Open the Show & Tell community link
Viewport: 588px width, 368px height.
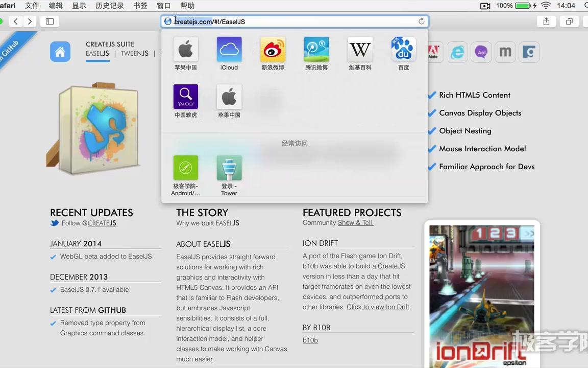(355, 223)
